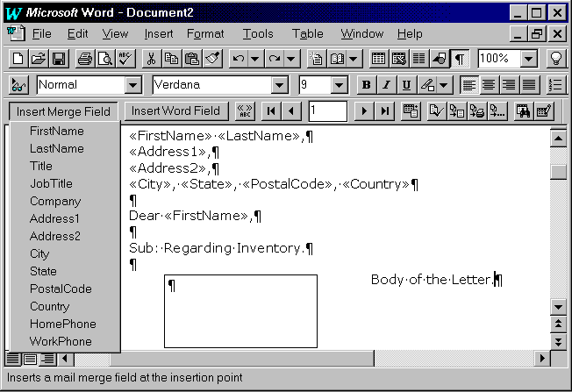The width and height of the screenshot is (572, 392).
Task: Expand the Undo history dropdown arrow
Action: pos(255,59)
